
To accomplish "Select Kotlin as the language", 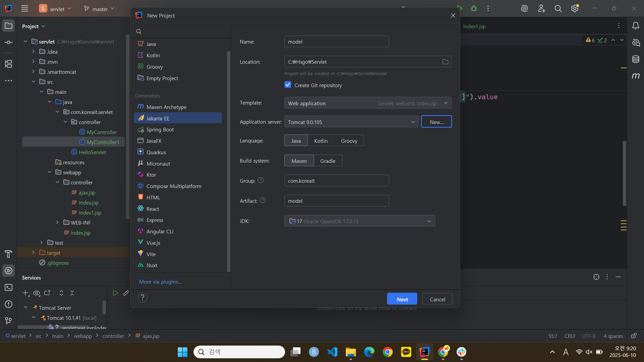I will [x=321, y=141].
